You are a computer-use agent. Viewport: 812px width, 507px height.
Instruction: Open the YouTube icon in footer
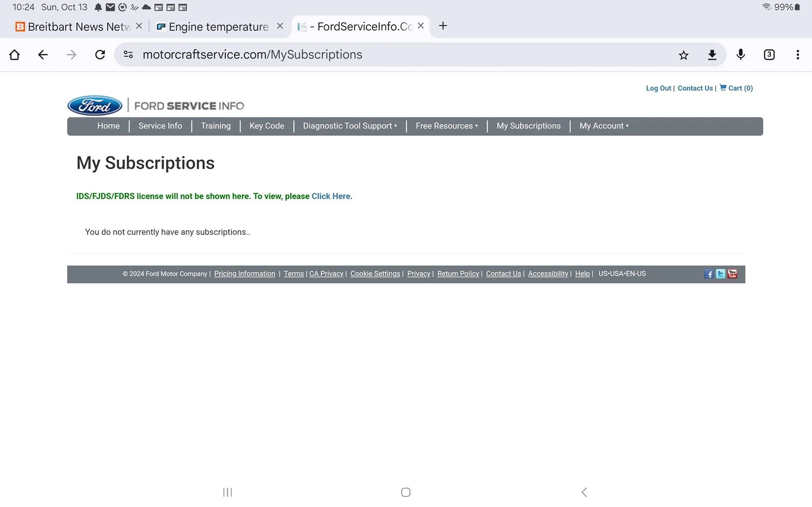[733, 274]
